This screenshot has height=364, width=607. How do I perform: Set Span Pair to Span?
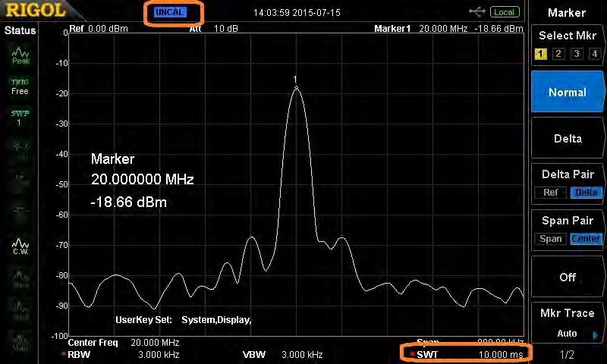point(551,239)
